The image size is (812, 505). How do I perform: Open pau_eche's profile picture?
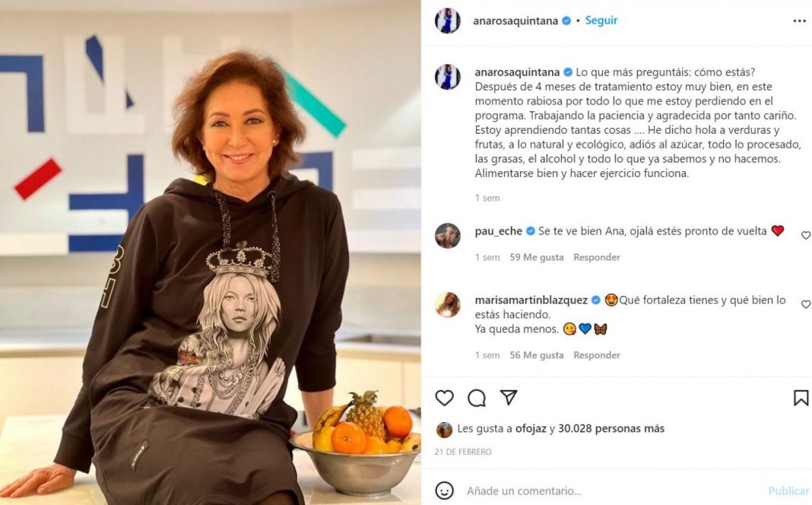pyautogui.click(x=447, y=236)
